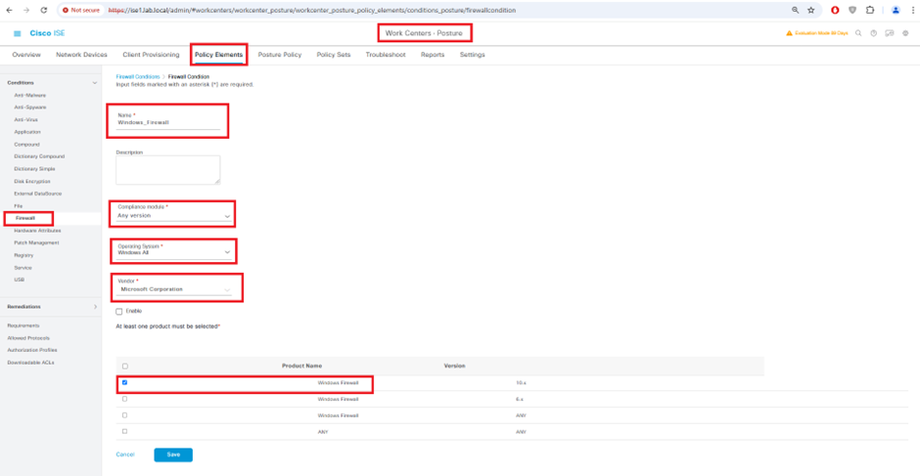Open the Troubleshoot tab

(385, 55)
